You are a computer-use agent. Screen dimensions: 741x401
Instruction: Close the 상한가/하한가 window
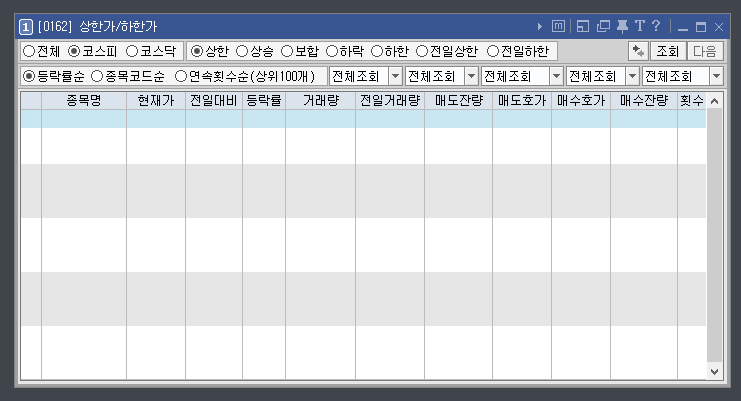(719, 27)
